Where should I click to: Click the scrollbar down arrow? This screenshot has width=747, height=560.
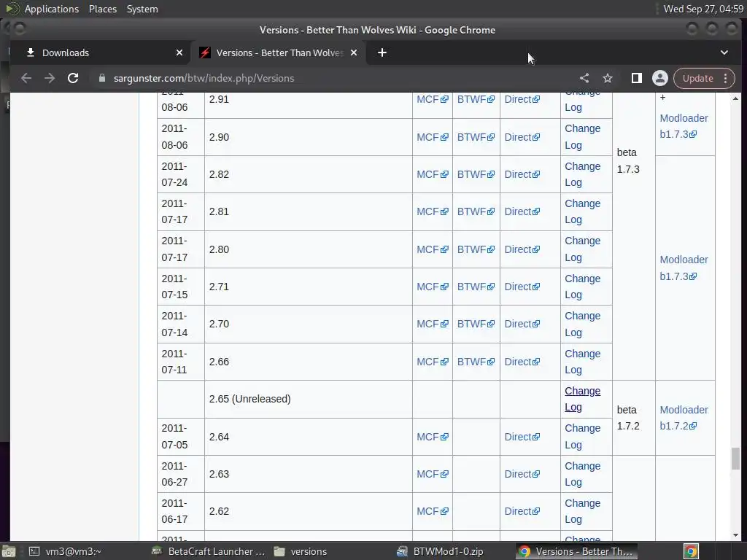click(x=735, y=535)
